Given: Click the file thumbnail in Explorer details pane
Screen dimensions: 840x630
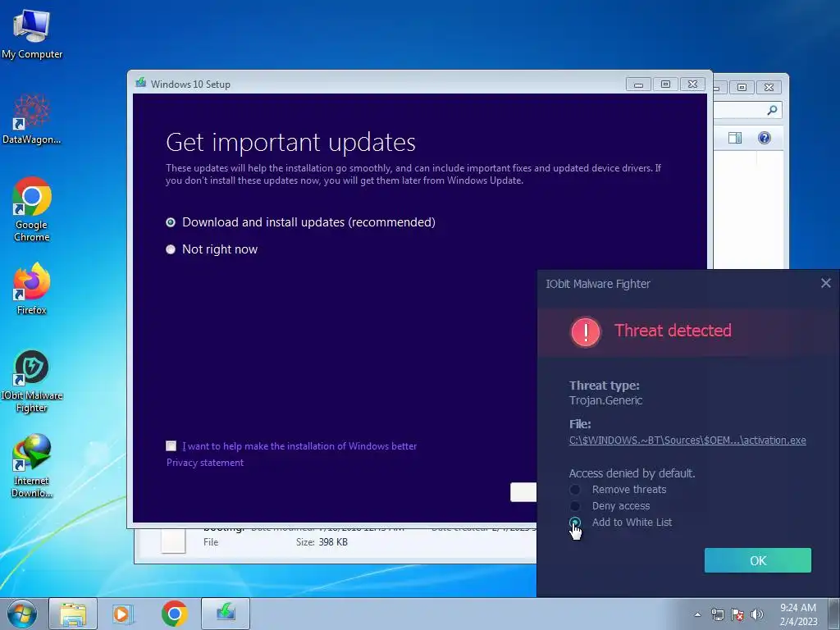Looking at the screenshot, I should [x=174, y=540].
